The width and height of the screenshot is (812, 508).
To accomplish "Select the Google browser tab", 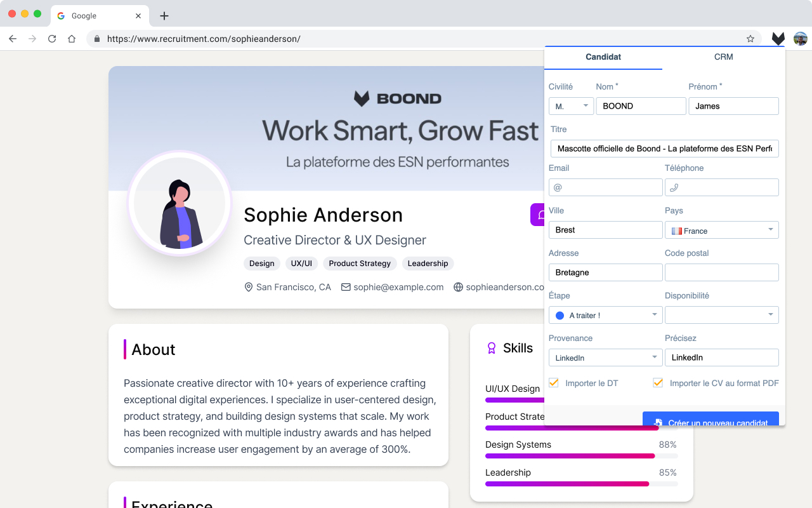I will pos(100,16).
